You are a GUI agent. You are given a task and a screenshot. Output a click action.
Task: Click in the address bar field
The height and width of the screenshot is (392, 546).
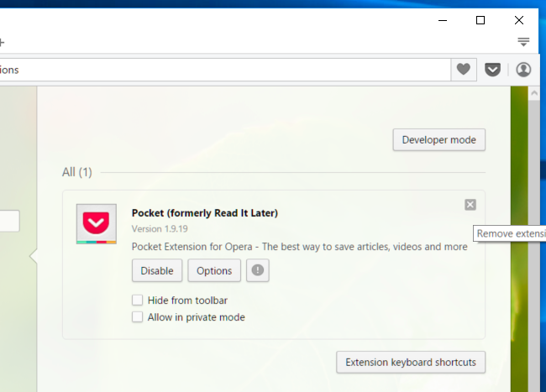point(225,70)
